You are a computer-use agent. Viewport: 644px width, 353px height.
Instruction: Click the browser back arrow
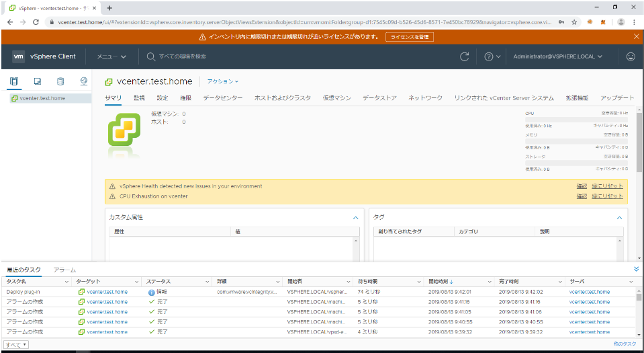point(10,22)
